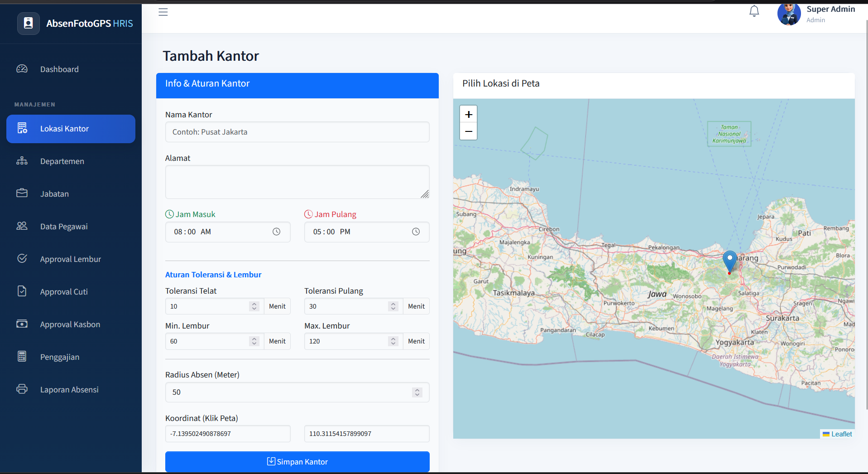Open the Jam Masuk clock picker icon
This screenshot has width=868, height=474.
(276, 232)
